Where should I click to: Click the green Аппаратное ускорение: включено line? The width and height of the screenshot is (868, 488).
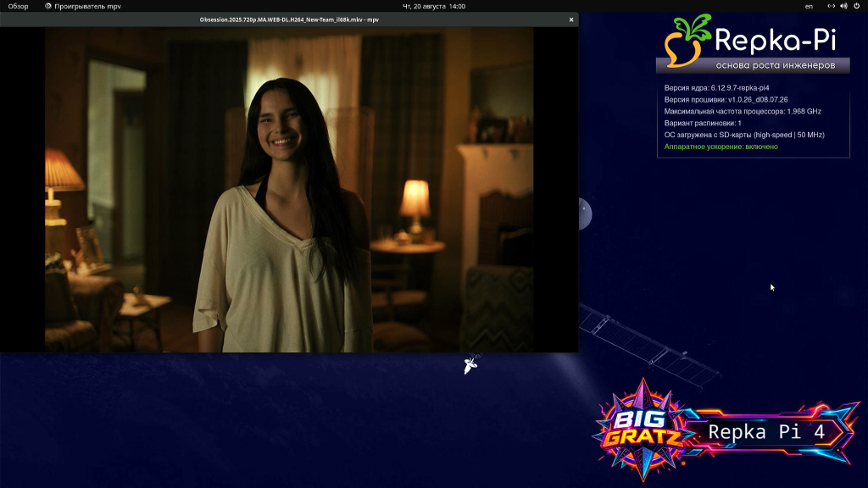pos(721,147)
